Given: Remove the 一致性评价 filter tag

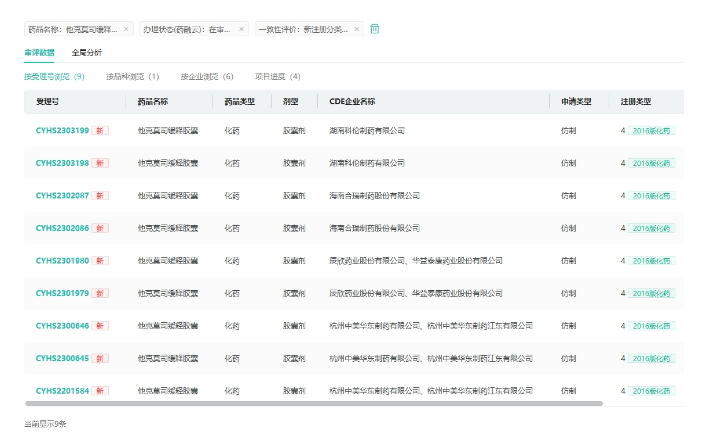Looking at the screenshot, I should (357, 29).
